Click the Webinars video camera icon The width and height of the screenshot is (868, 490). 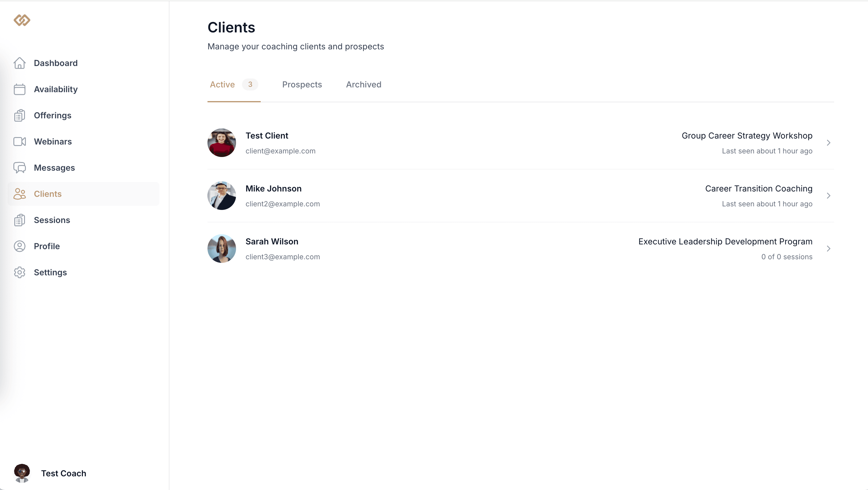(x=20, y=142)
